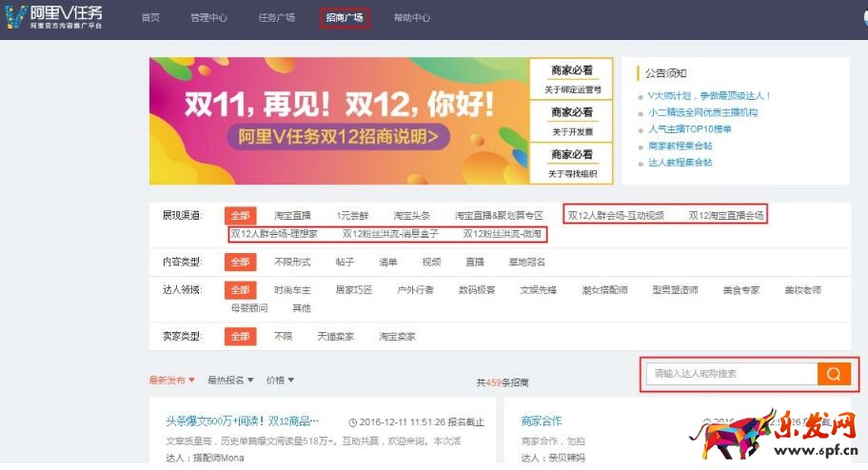Click the orange magnifier search button
Screen dimensions: 868x470
(x=833, y=374)
